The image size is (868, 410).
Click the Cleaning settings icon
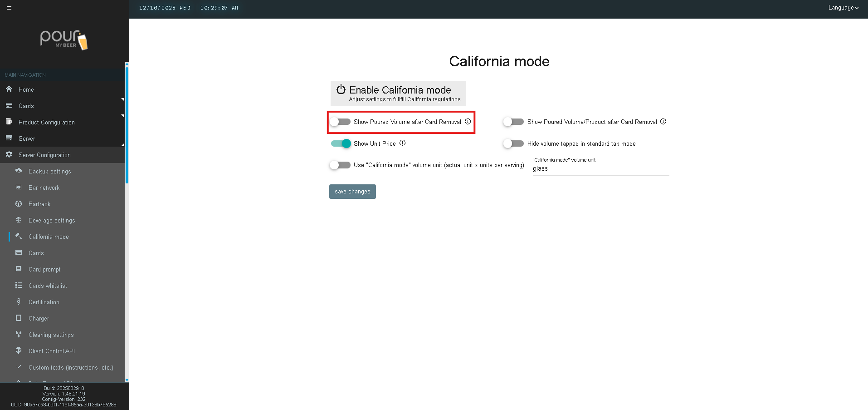pos(19,335)
